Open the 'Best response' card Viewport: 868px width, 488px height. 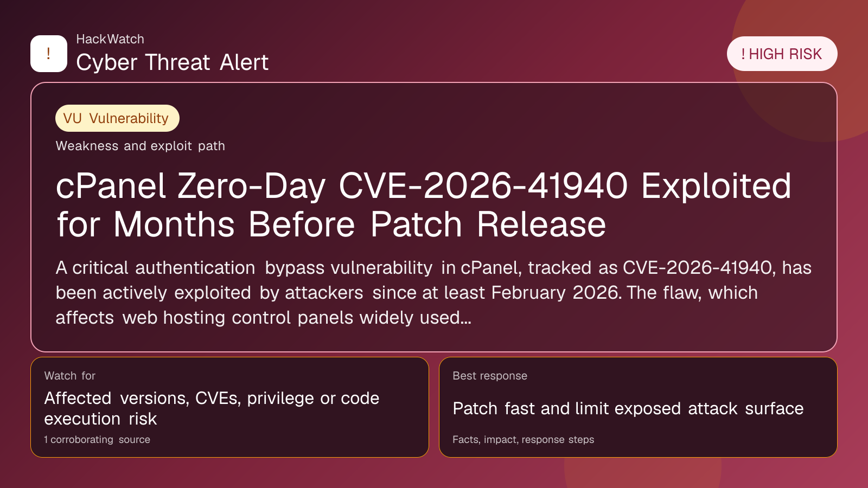(x=637, y=407)
